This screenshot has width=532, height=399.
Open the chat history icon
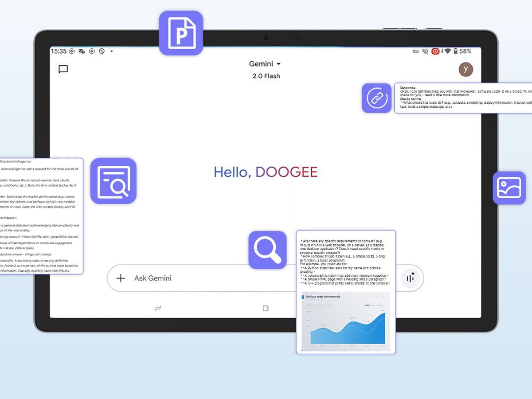(x=63, y=69)
